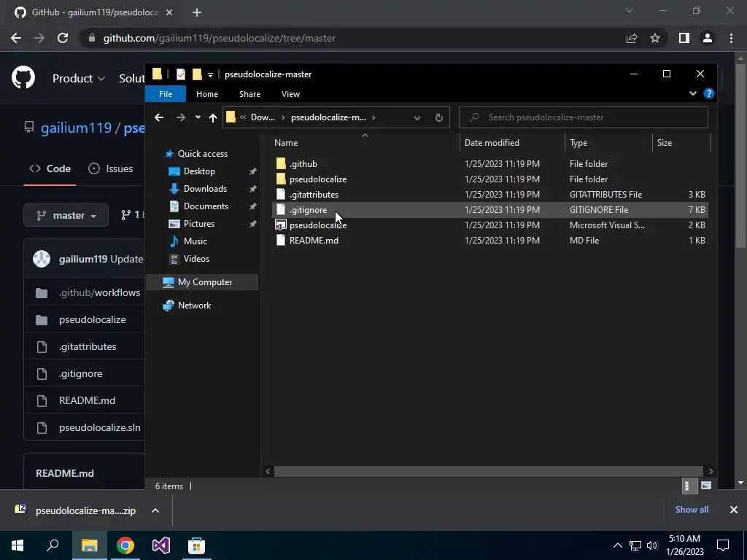Bookmark this page with star icon

[x=655, y=38]
